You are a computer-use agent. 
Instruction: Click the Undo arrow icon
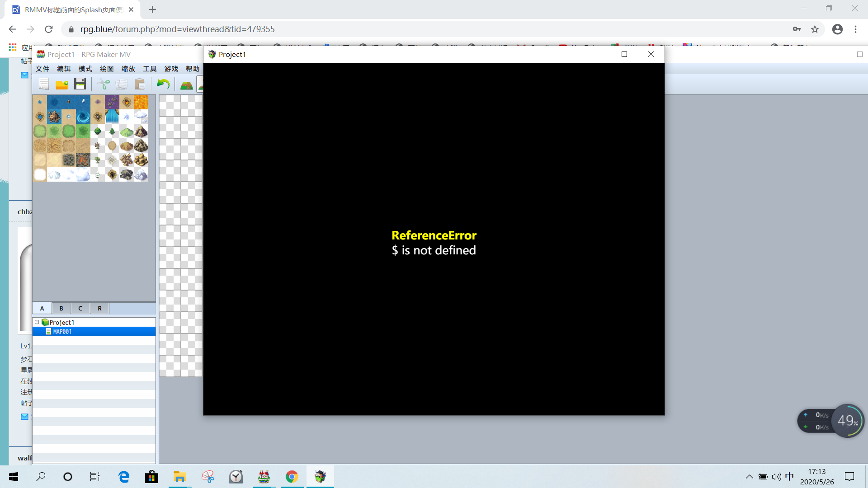(163, 84)
